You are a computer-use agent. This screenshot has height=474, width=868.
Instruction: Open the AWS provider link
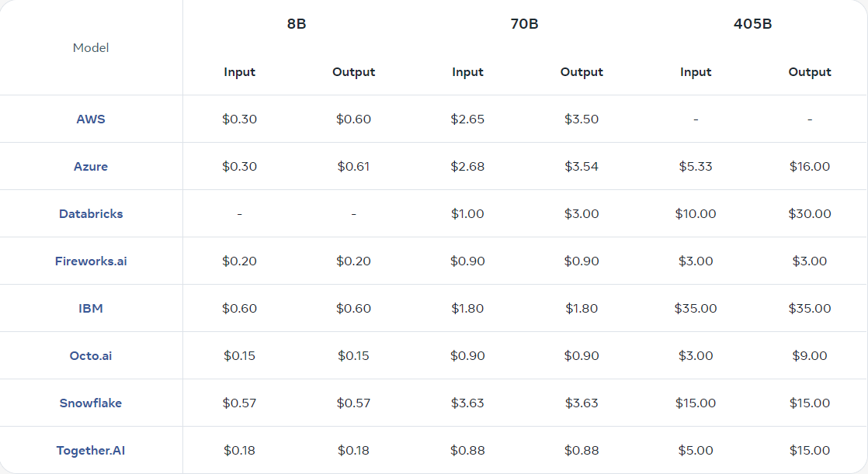coord(91,119)
